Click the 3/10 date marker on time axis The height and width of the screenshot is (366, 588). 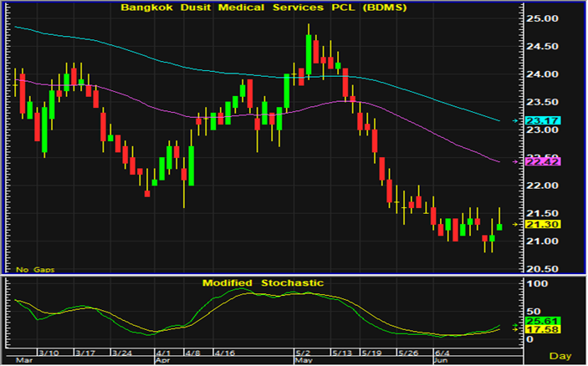[x=49, y=353]
